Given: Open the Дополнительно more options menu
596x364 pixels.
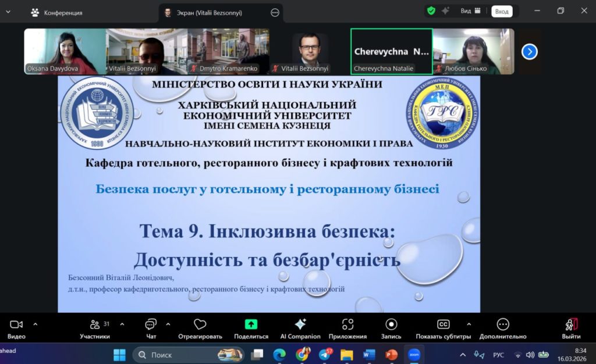Looking at the screenshot, I should [x=503, y=324].
